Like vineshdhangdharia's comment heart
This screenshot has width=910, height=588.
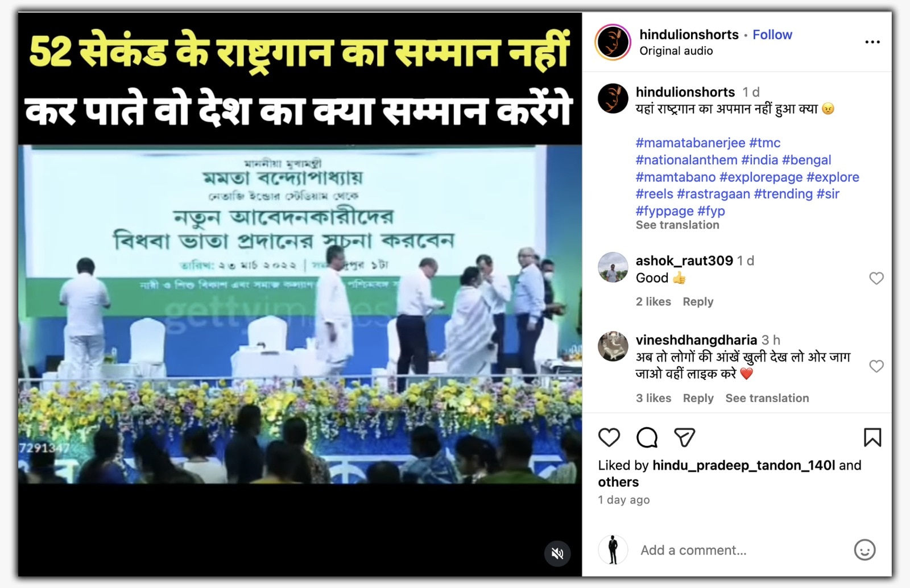click(x=876, y=366)
